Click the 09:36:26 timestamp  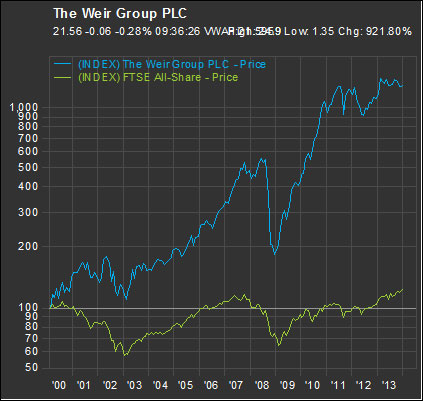point(178,32)
